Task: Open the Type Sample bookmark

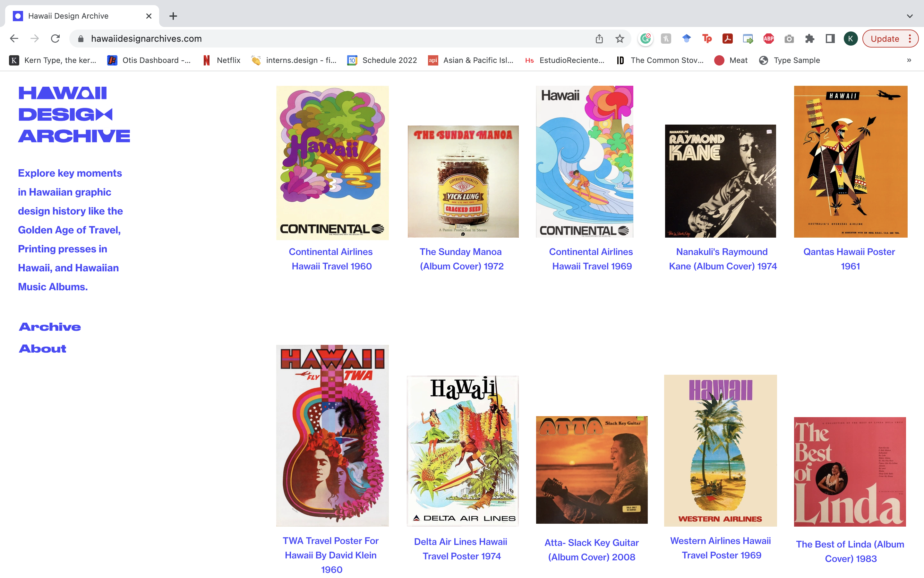Action: click(x=790, y=60)
